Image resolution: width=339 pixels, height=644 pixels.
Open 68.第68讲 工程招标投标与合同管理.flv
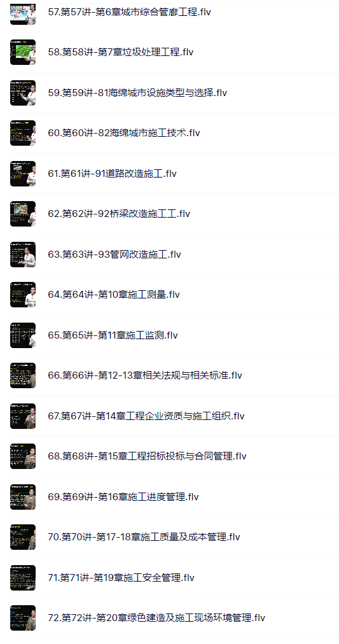pos(147,457)
